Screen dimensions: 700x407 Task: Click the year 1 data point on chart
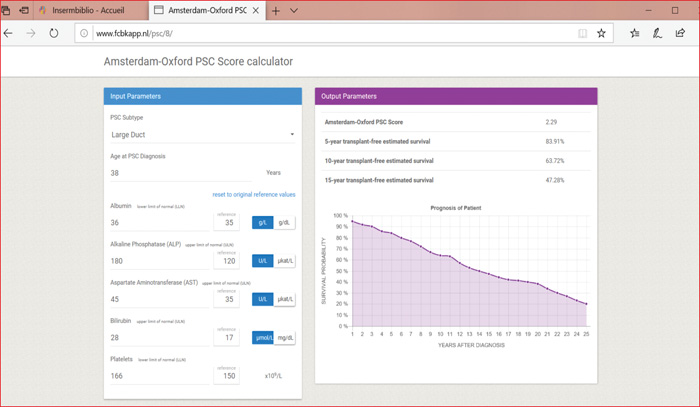pos(352,221)
